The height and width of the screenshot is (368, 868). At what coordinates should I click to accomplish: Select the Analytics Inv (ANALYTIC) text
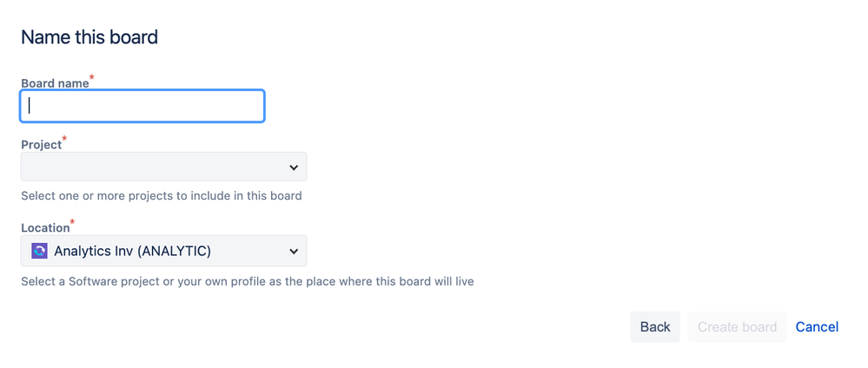click(132, 251)
